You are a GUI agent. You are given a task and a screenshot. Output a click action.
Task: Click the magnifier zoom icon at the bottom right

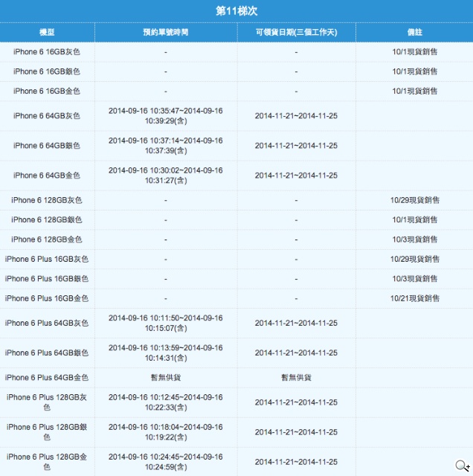463,466
